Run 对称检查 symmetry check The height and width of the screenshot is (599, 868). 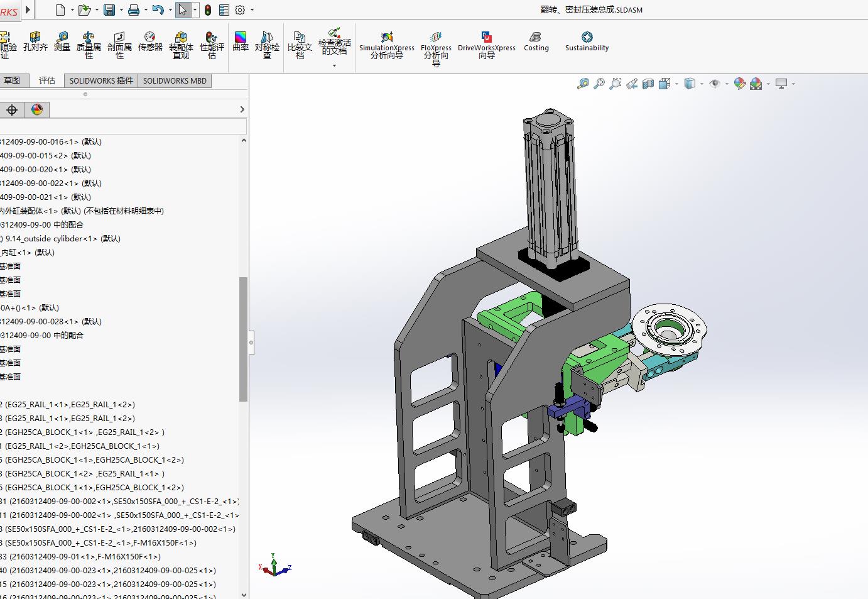coord(267,46)
